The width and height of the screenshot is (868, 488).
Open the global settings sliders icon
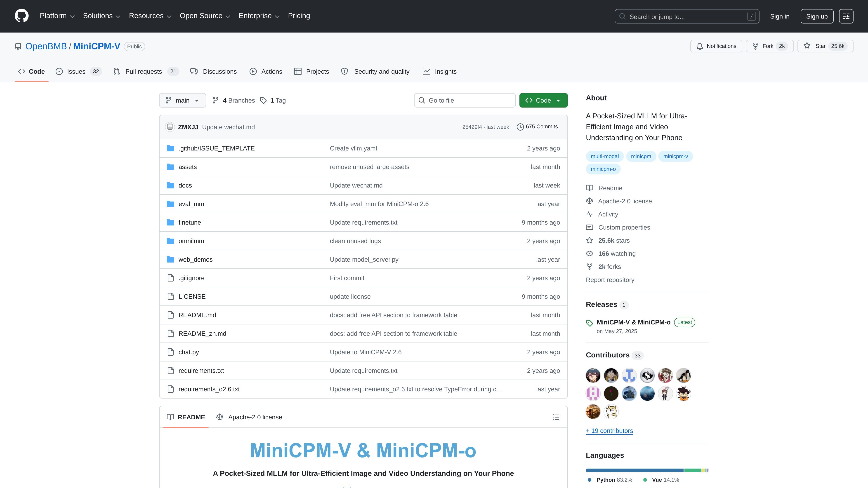tap(846, 16)
